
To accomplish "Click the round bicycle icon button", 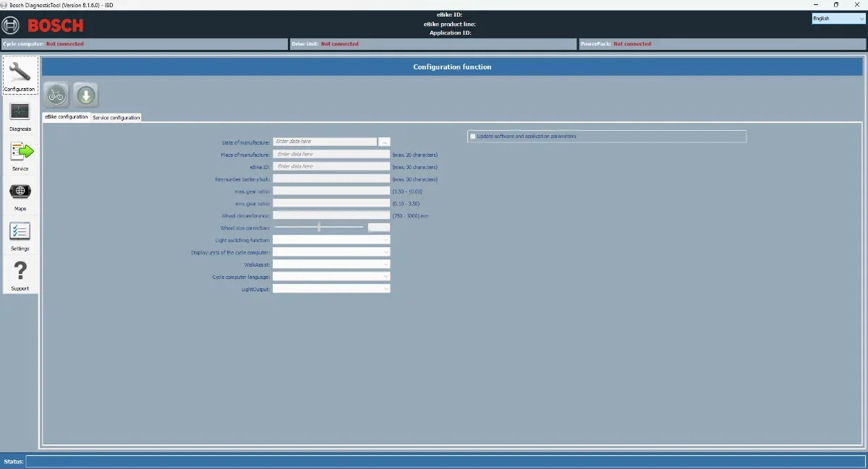I will (x=56, y=95).
